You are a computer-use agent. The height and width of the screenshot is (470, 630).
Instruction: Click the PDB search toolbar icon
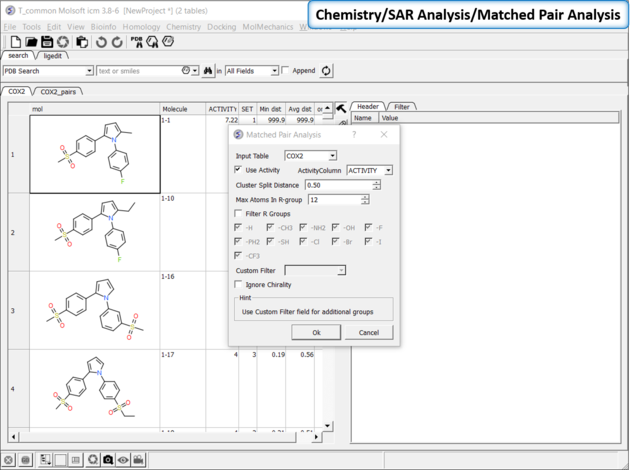pos(137,42)
